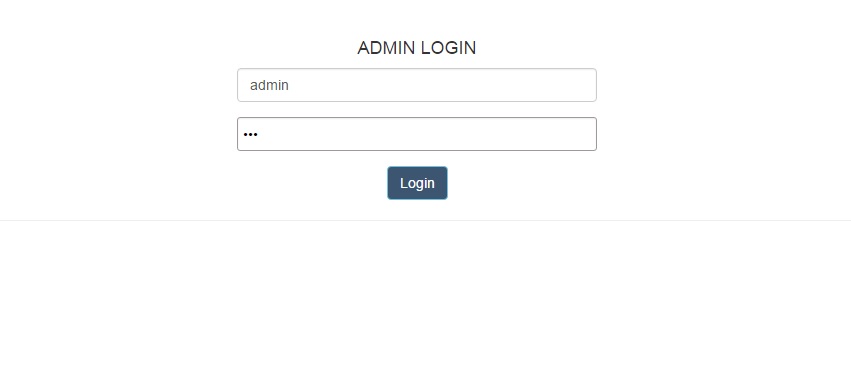Click empty area inside the password box
Image resolution: width=851 pixels, height=375 pixels.
pyautogui.click(x=434, y=134)
